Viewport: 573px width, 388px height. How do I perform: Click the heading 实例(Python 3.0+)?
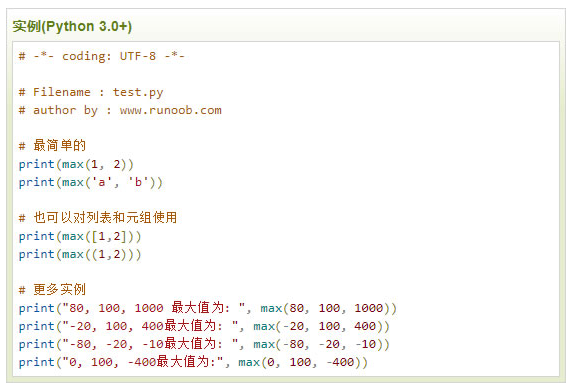(72, 26)
